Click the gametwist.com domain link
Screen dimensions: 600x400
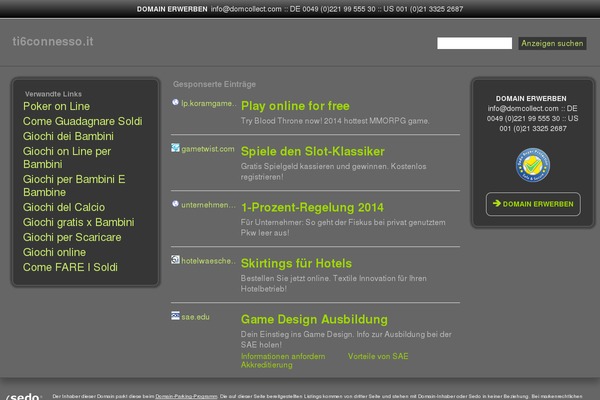click(208, 149)
